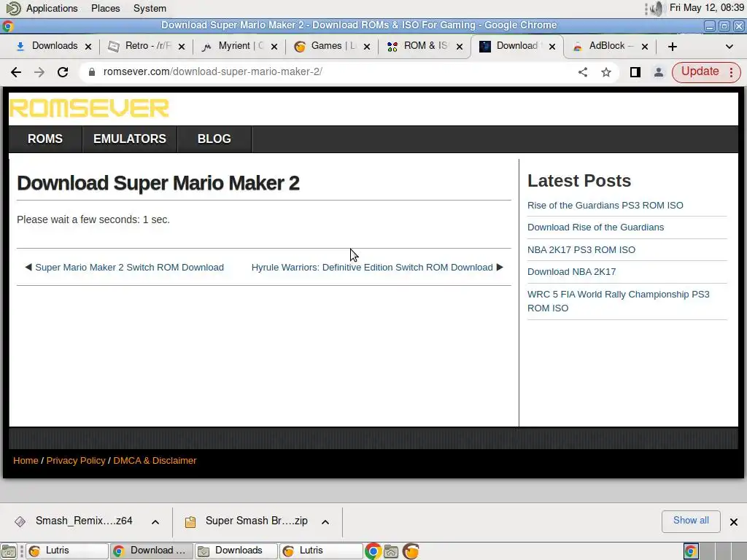Screen dimensions: 747x560
Task: Open the Chrome profile icon
Action: 659,72
